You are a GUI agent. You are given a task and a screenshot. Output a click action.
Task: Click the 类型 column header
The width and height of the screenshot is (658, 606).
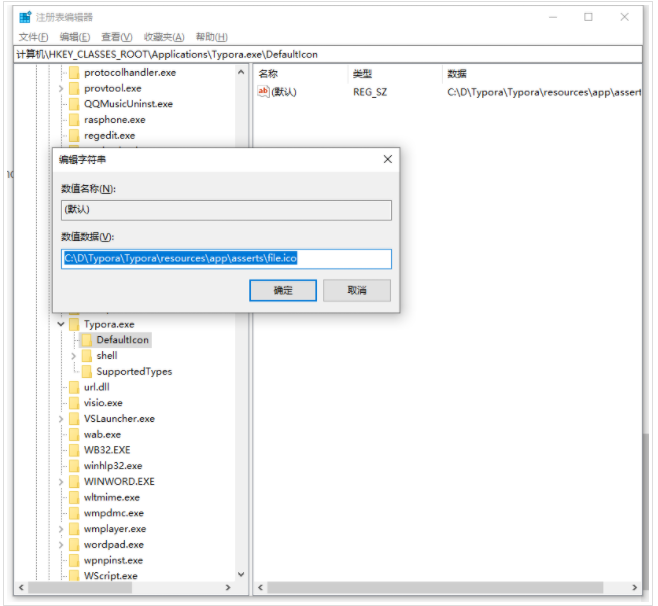pos(396,74)
